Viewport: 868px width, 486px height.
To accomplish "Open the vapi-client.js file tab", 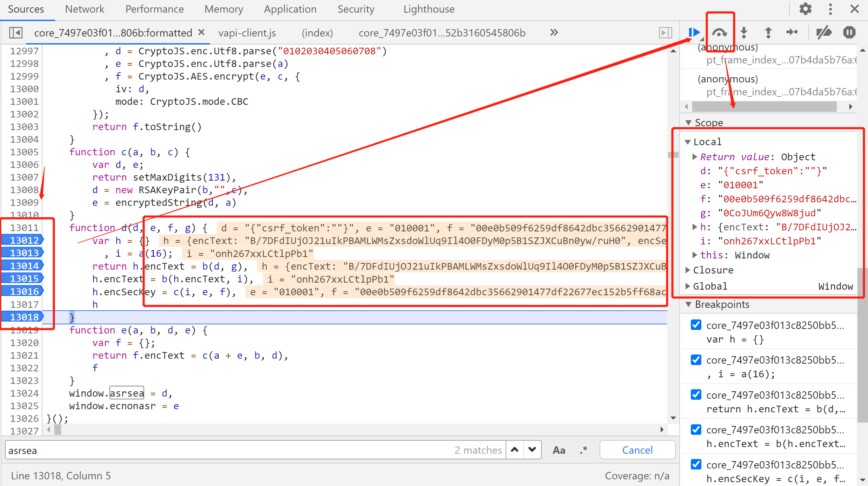I will [247, 33].
